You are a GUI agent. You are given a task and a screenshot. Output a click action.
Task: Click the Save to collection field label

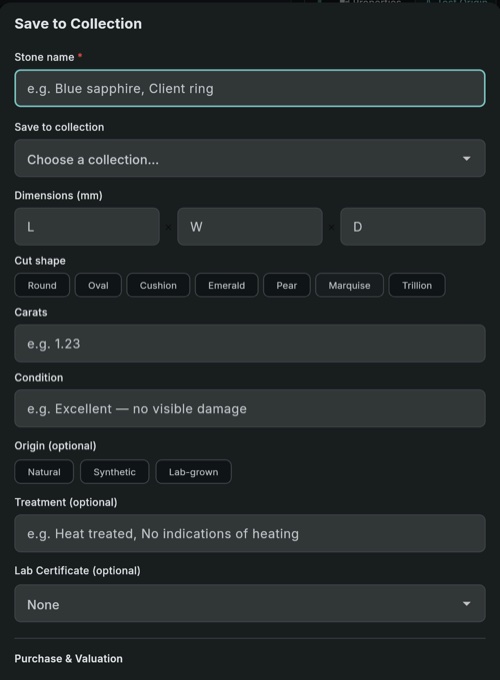[x=59, y=127]
